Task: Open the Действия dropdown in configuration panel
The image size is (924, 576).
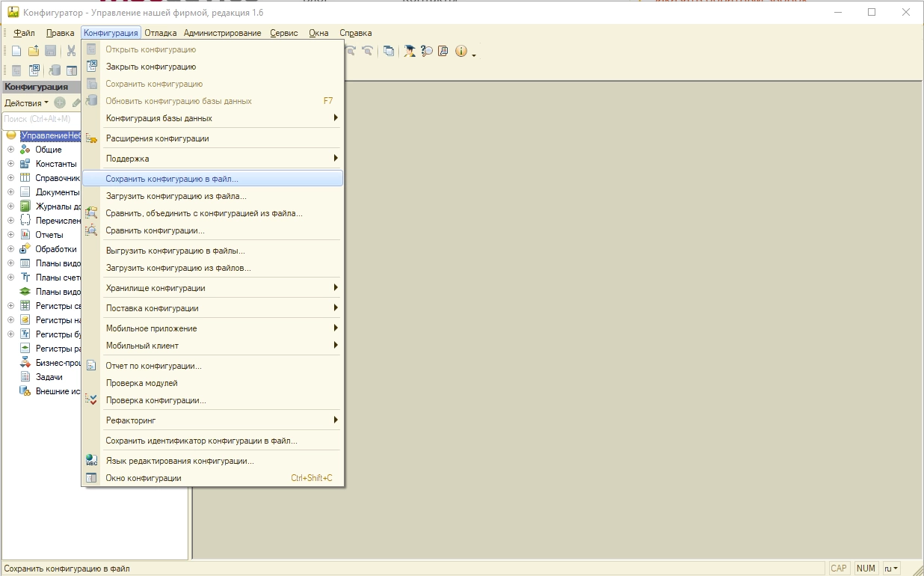Action: point(26,103)
